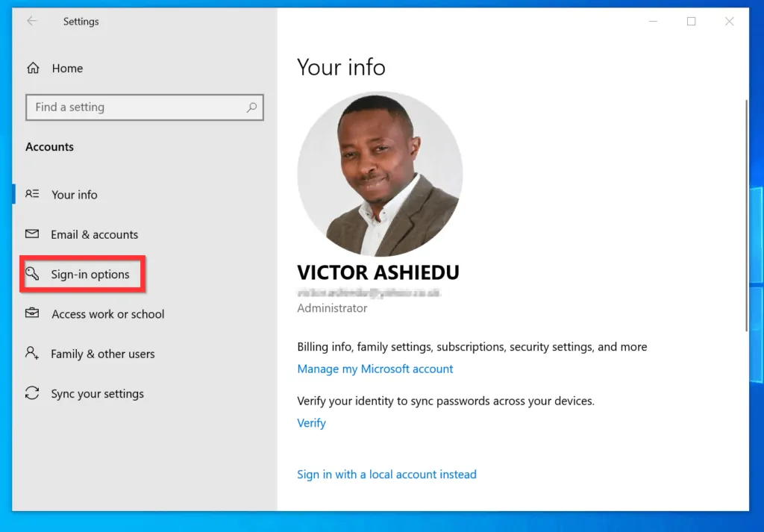764x532 pixels.
Task: Click the Family & other users icon
Action: (x=32, y=354)
